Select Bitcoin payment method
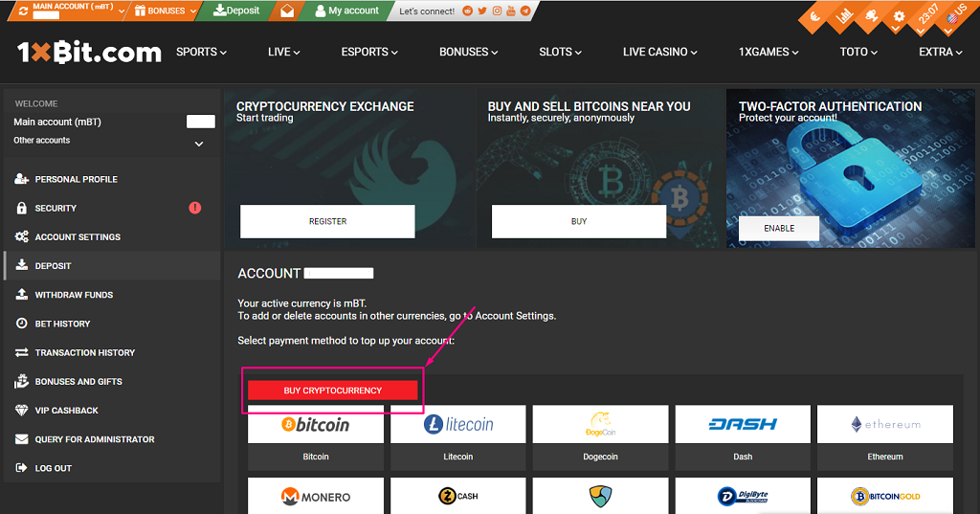Viewport: 980px width, 514px height. [x=316, y=437]
